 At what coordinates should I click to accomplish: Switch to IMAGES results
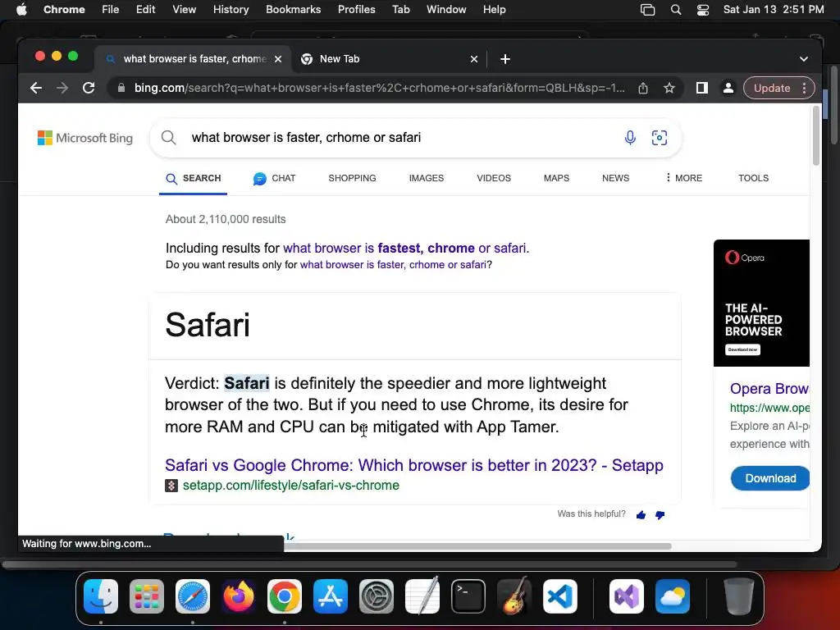[427, 178]
